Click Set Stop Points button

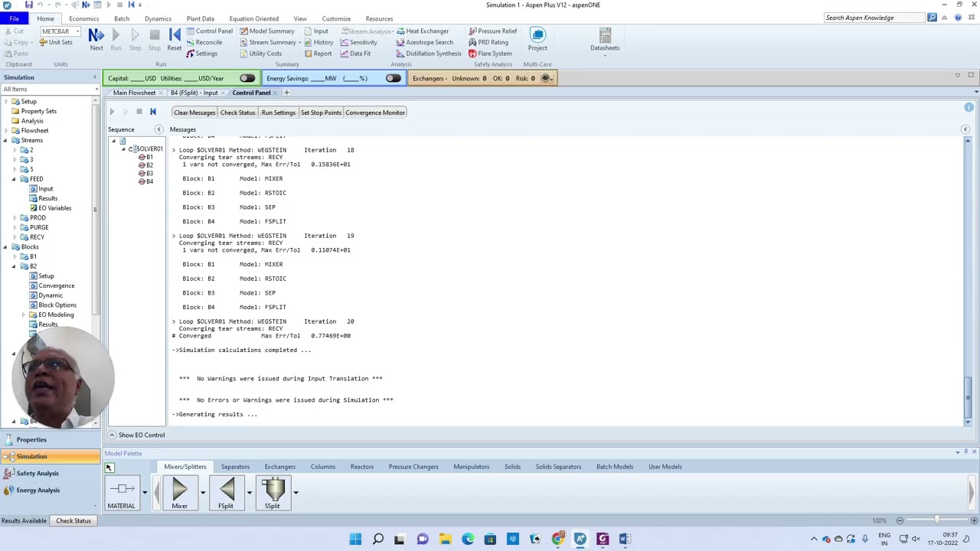[321, 112]
